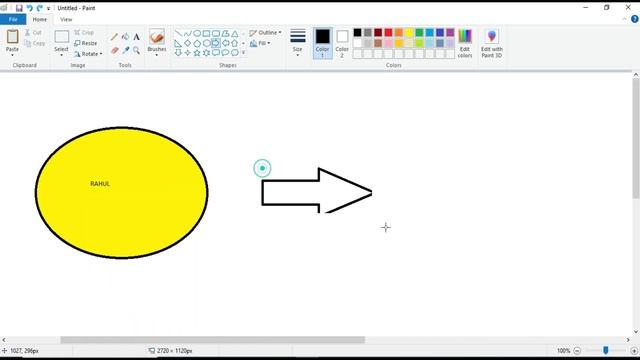The width and height of the screenshot is (640, 360).
Task: Select the Color picker eyedropper tool
Action: tap(125, 50)
